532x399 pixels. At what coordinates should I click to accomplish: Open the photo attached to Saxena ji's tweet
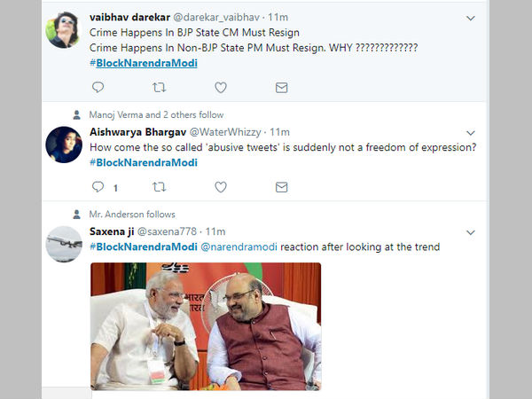[x=206, y=325]
